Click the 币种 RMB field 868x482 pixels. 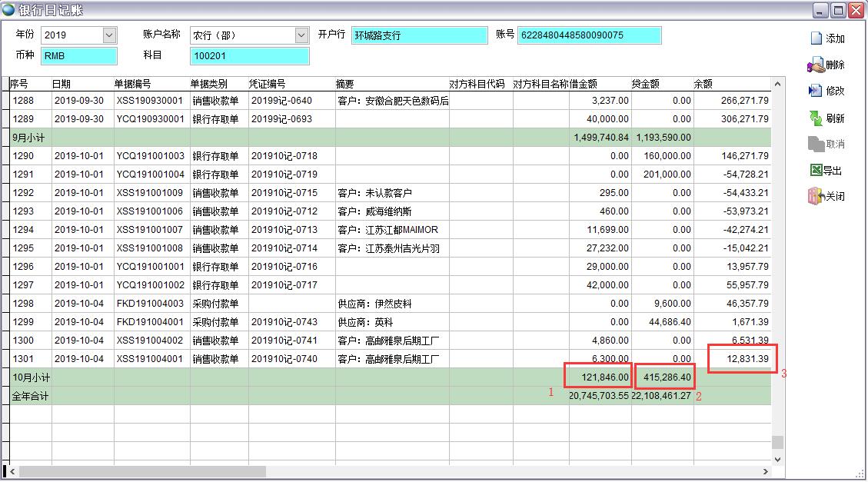(x=79, y=56)
